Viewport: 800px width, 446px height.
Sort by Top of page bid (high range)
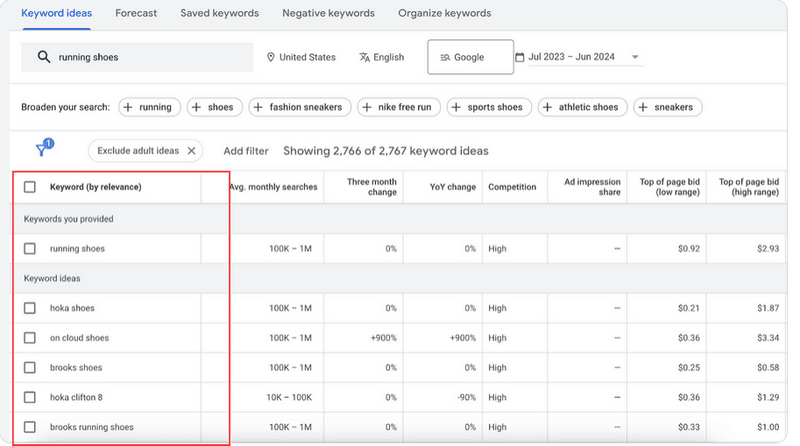point(749,187)
